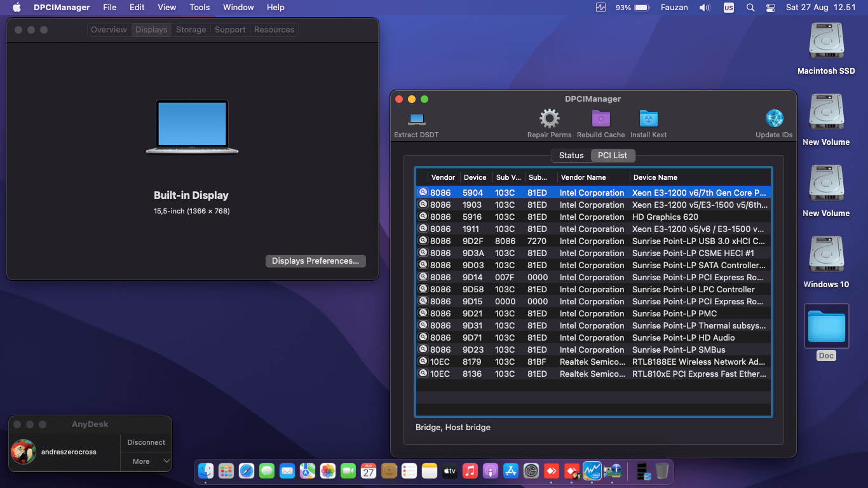Mute sound using the speaker menu bar icon
The image size is (868, 488).
(705, 7)
